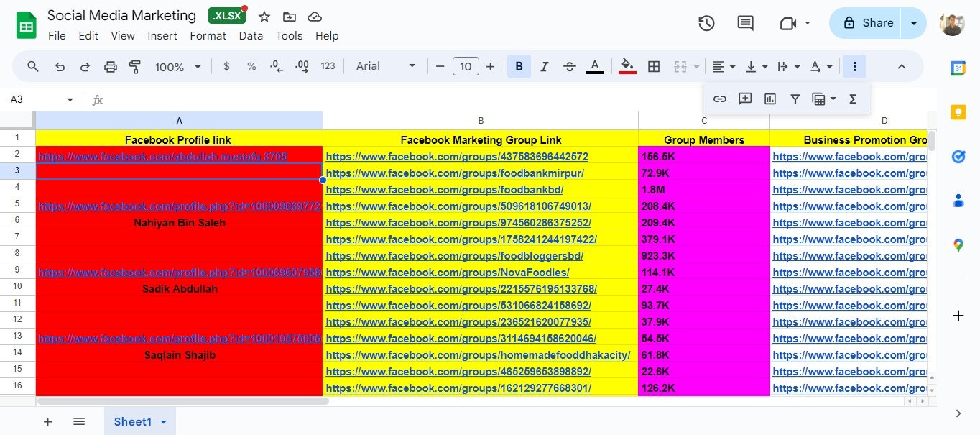
Task: Open the all sheets list
Action: [79, 422]
